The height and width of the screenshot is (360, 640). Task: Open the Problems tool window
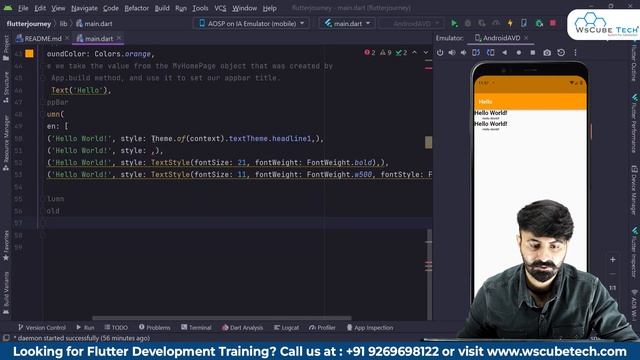coord(154,327)
